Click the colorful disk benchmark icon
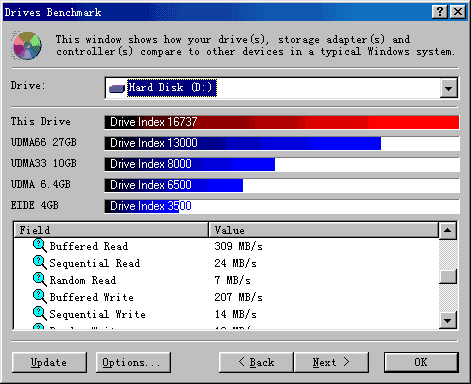Image resolution: width=471 pixels, height=384 pixels. [x=27, y=46]
